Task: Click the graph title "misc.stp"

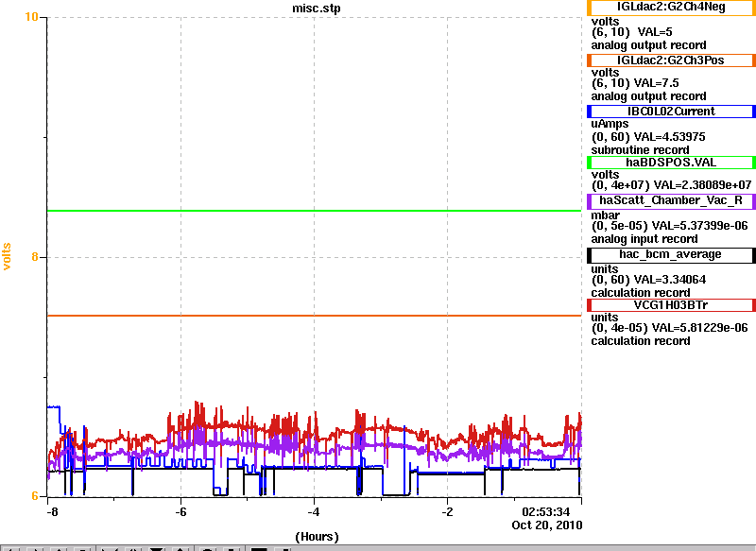Action: coord(317,9)
